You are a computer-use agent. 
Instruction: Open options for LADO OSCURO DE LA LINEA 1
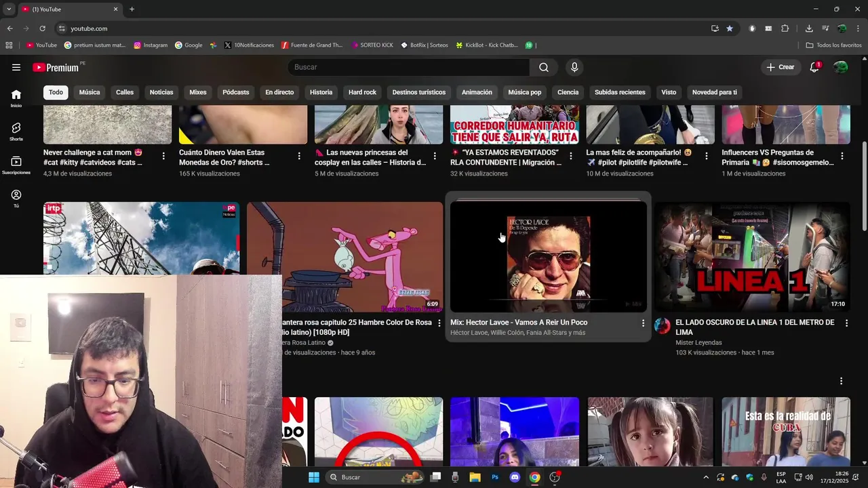click(x=846, y=323)
